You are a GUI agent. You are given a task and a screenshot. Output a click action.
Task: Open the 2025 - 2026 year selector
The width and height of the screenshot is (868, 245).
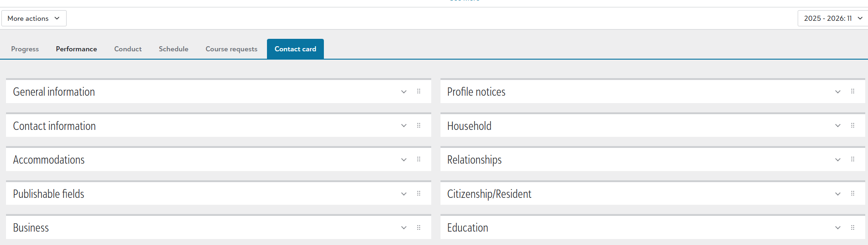click(x=832, y=18)
